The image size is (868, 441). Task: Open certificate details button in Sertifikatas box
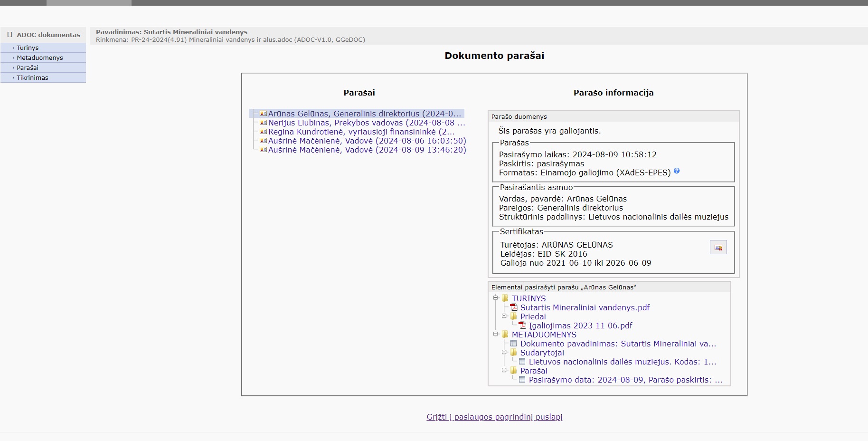click(x=718, y=248)
